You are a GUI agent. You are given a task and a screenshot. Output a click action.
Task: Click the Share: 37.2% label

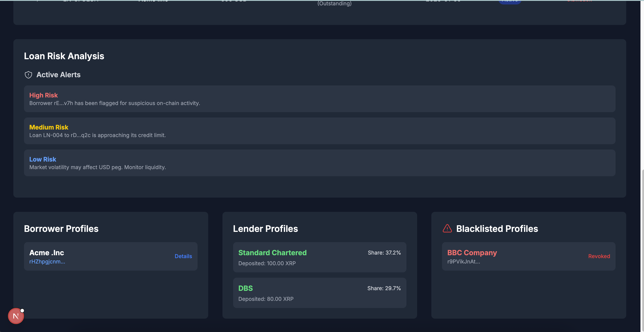point(384,253)
